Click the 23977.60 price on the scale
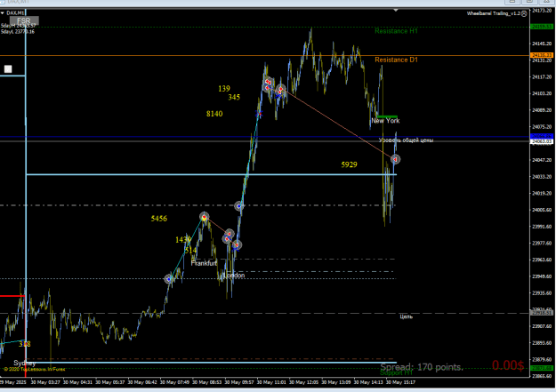 (x=542, y=244)
